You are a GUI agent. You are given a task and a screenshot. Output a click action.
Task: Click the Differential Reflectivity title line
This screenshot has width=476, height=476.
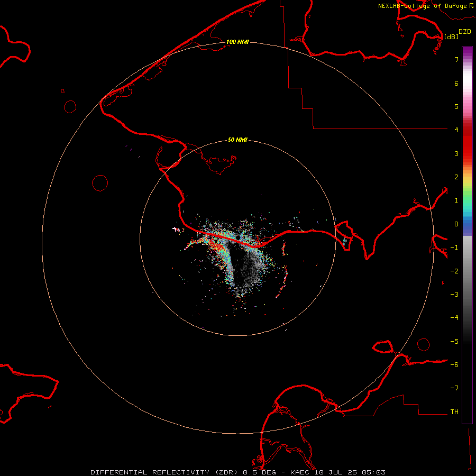pos(238,472)
